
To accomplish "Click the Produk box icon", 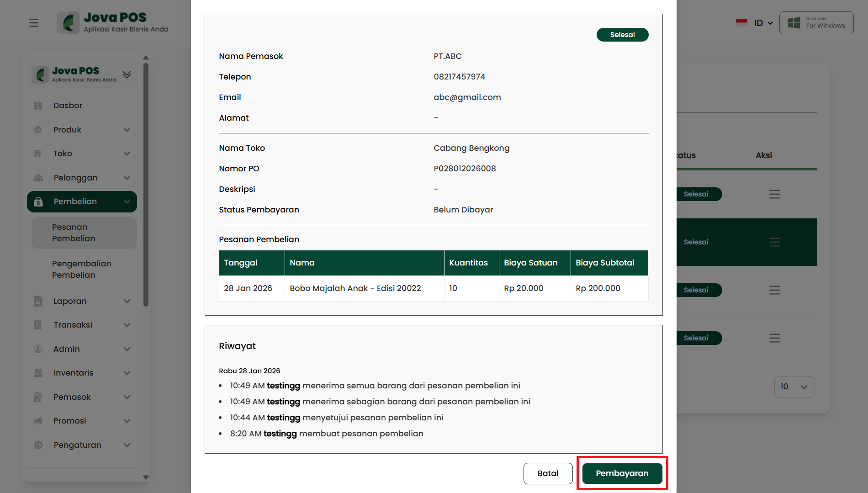I will (x=38, y=130).
